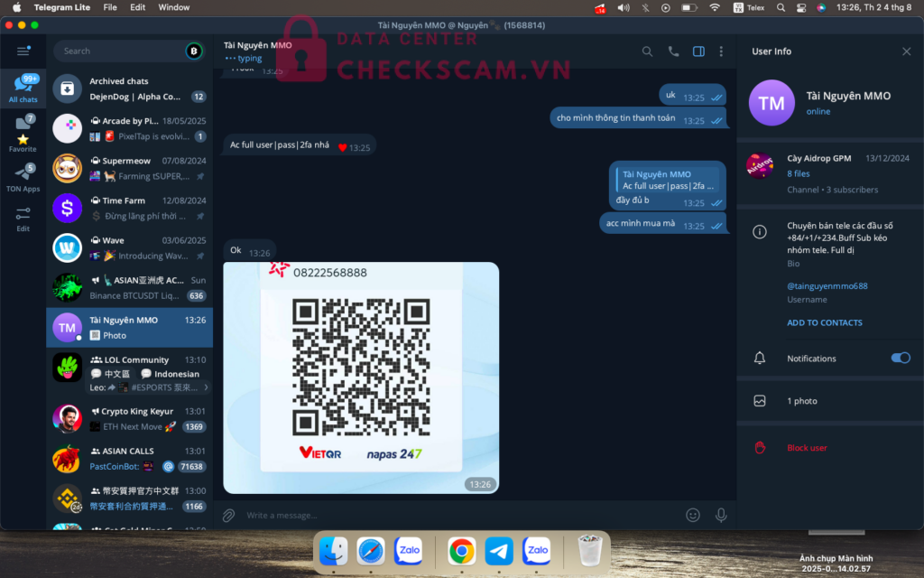The width and height of the screenshot is (924, 578).
Task: Close the User Info panel
Action: (x=906, y=51)
